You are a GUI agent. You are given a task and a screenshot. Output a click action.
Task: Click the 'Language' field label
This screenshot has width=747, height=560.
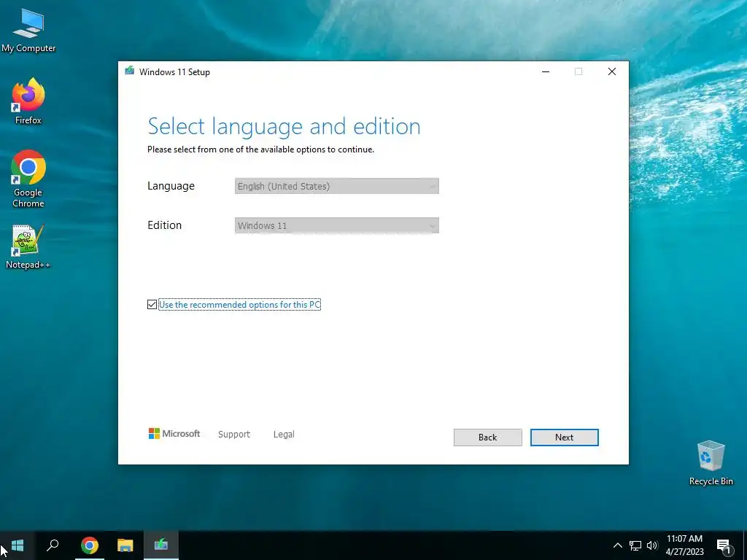[171, 186]
